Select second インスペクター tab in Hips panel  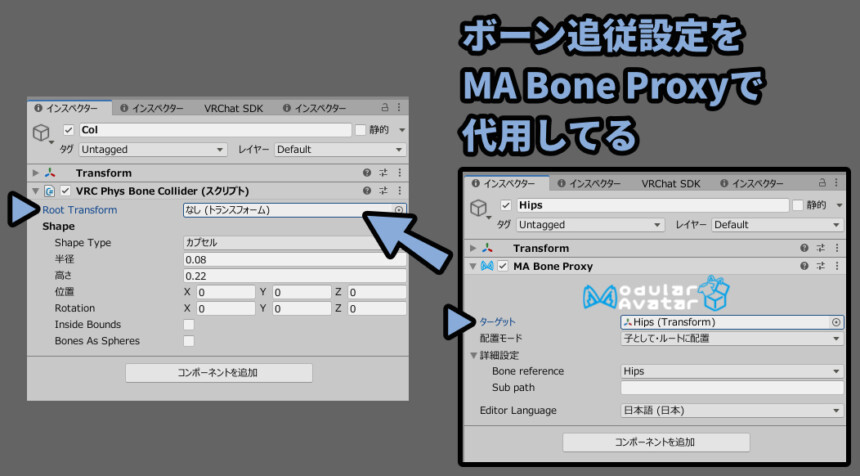pos(589,183)
